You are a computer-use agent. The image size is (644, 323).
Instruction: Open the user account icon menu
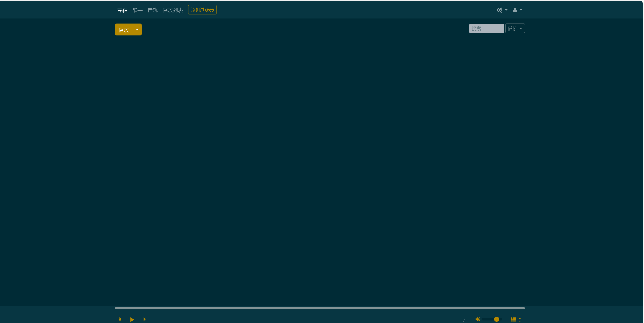tap(515, 10)
